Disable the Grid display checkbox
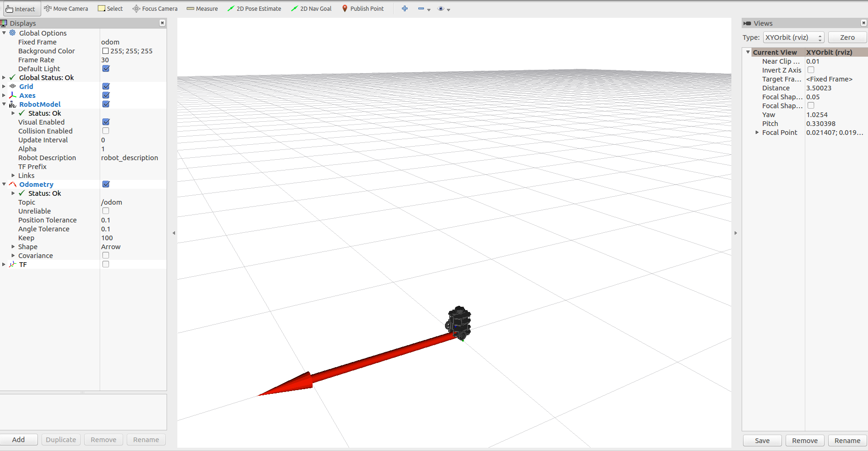 [106, 86]
